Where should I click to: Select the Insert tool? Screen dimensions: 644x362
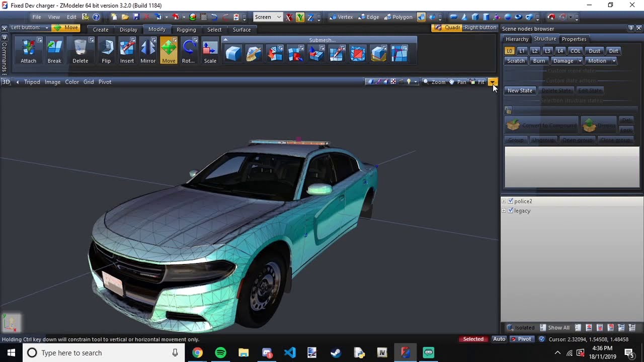pos(127,51)
